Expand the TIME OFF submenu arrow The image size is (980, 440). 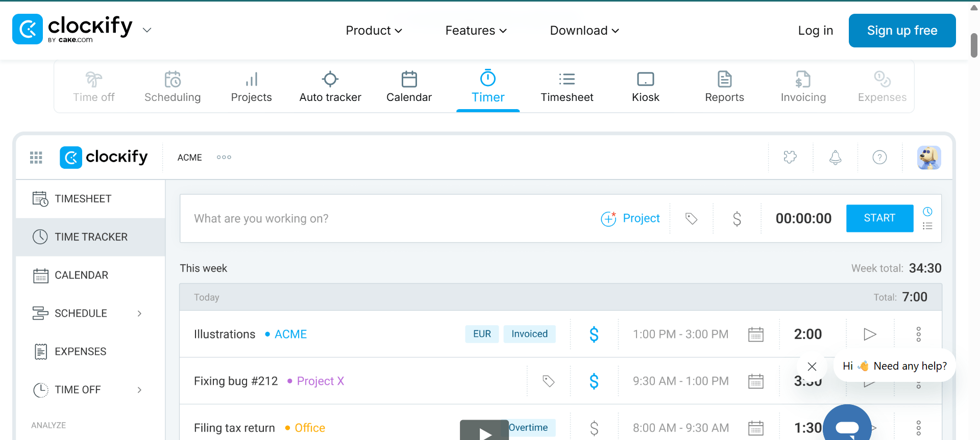(139, 390)
